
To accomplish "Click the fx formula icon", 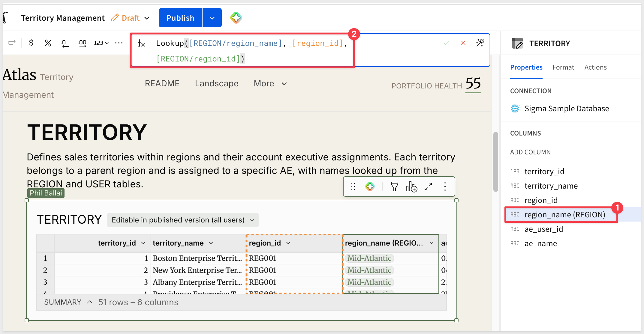I will coord(141,43).
